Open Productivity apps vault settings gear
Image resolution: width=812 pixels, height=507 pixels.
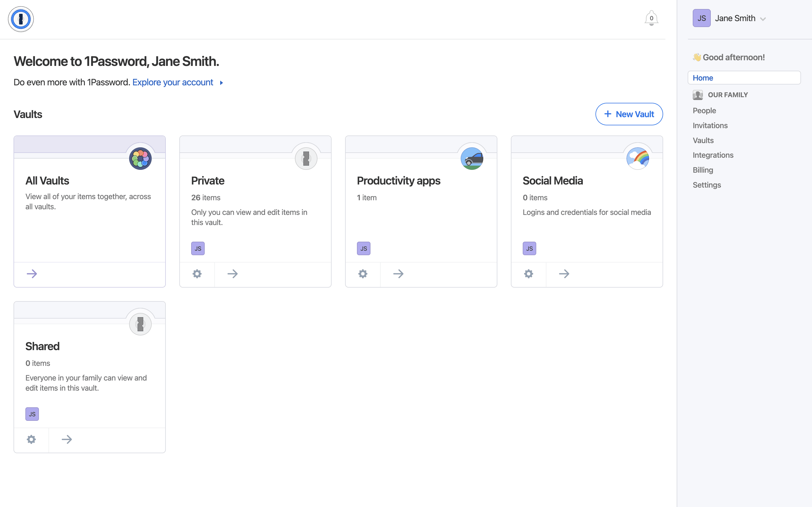[x=363, y=274]
